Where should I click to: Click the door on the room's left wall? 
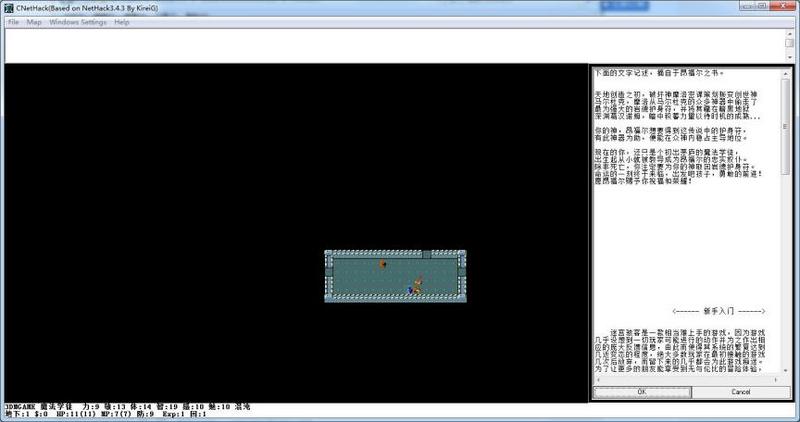(x=329, y=272)
